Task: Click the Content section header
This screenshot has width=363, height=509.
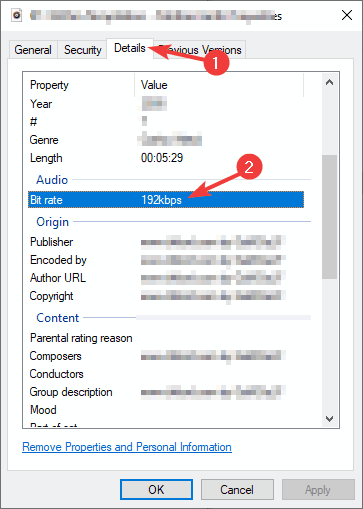Action: coord(58,318)
